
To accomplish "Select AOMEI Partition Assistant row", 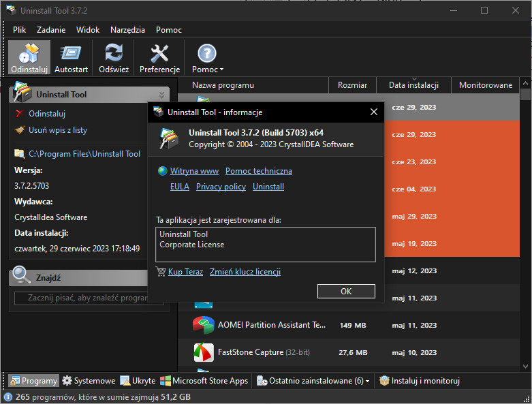I will tap(349, 325).
